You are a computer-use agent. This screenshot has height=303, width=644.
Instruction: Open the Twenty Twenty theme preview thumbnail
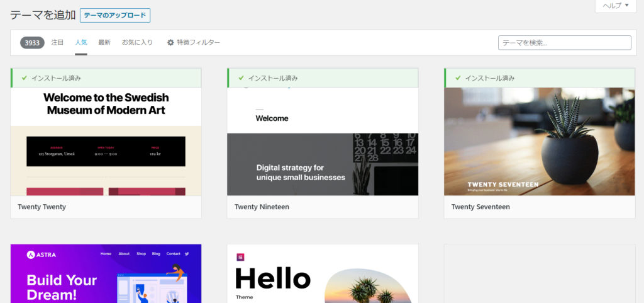(x=106, y=142)
